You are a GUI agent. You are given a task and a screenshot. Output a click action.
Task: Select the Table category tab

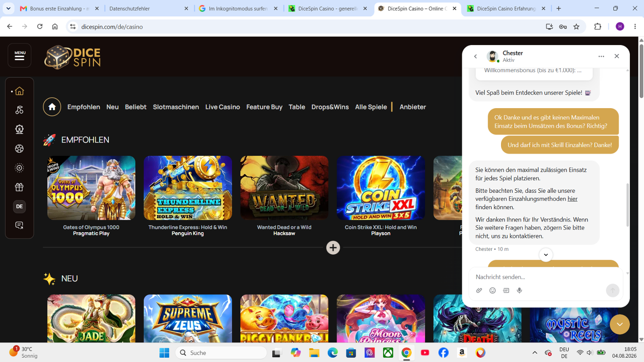coord(297,107)
